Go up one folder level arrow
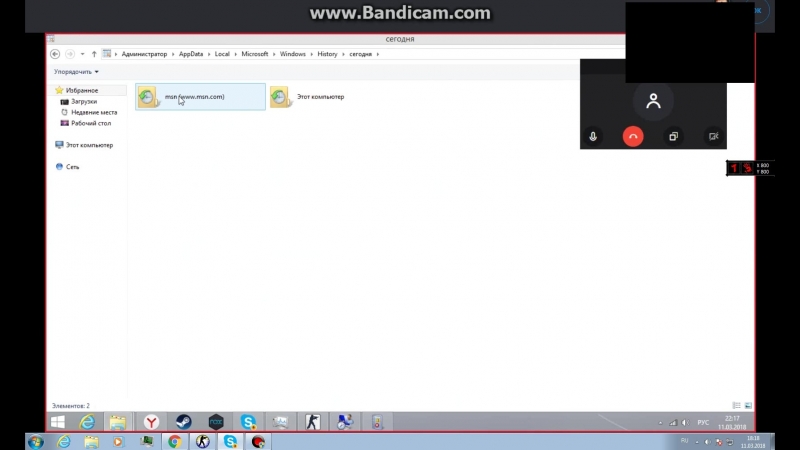Screen dimensions: 800x450 click(x=94, y=54)
